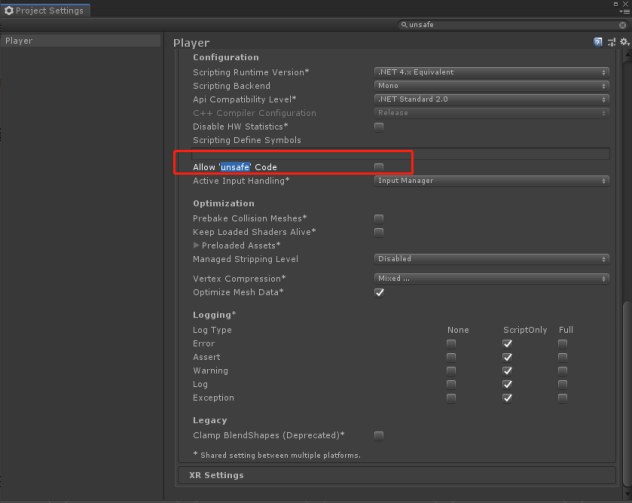Select Player in the left sidebar

[81, 41]
